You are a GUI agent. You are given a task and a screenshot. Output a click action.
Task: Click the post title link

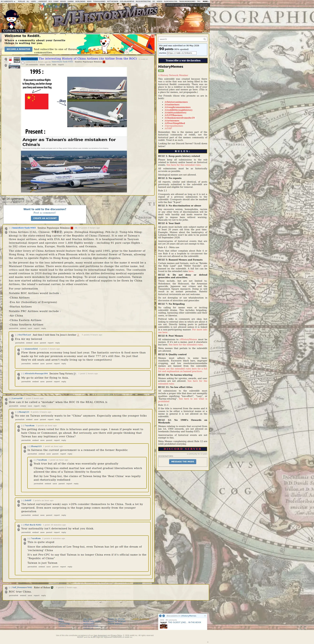point(87,59)
